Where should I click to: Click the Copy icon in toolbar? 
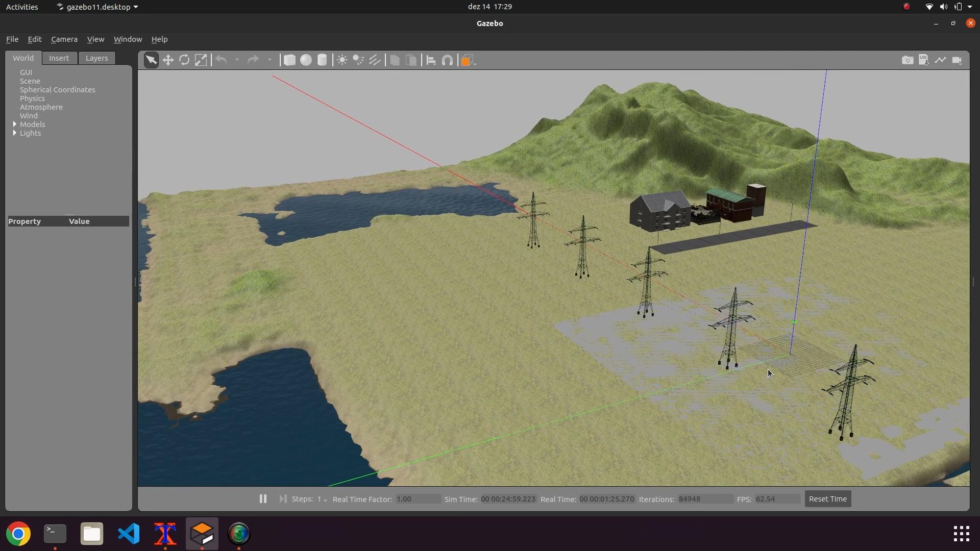coord(395,60)
